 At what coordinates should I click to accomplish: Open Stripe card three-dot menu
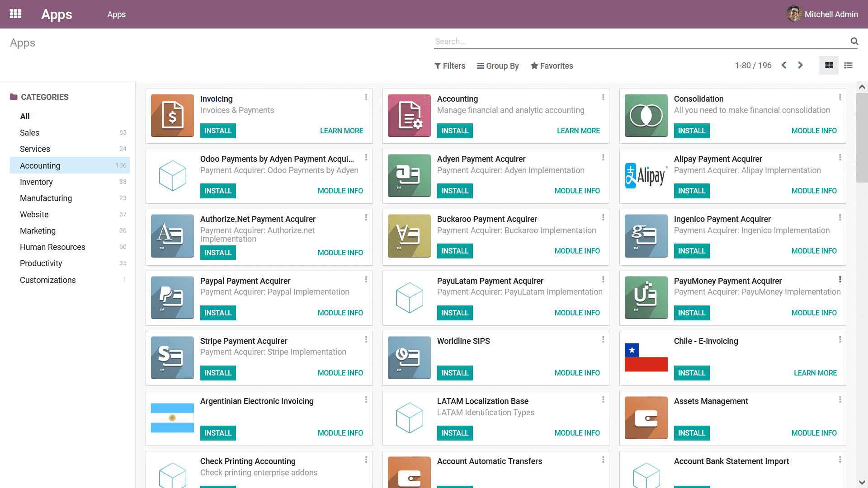pyautogui.click(x=366, y=339)
